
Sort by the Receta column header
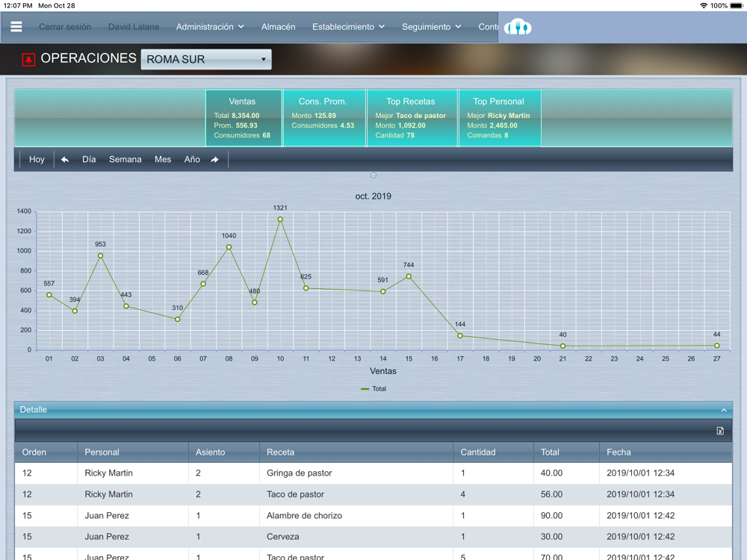pos(356,452)
